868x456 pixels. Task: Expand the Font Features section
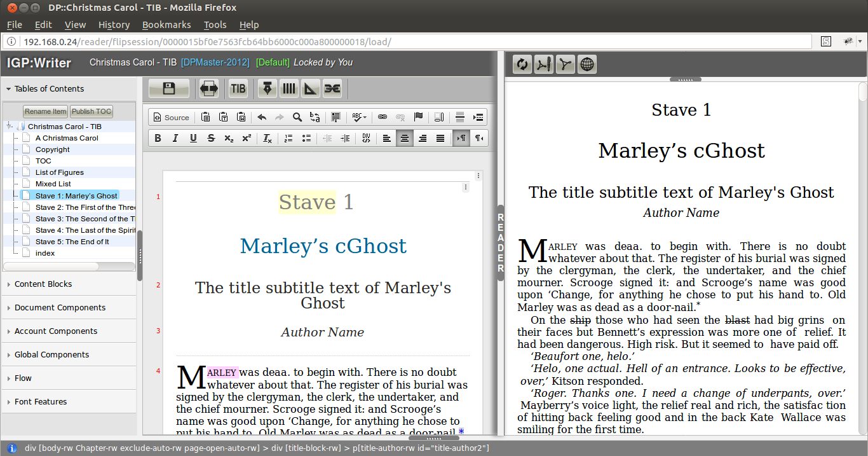click(x=41, y=401)
